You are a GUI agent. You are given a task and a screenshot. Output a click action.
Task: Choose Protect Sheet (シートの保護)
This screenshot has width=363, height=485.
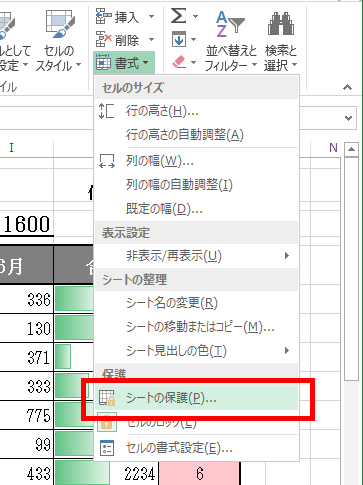point(197,398)
